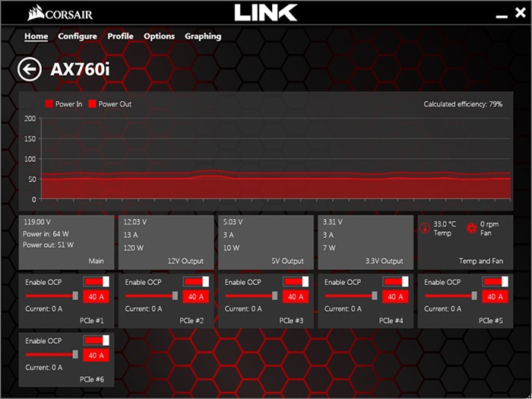Viewport: 532px width, 399px height.
Task: Click the PCIe #5 OCP current slider
Action: coord(451,296)
